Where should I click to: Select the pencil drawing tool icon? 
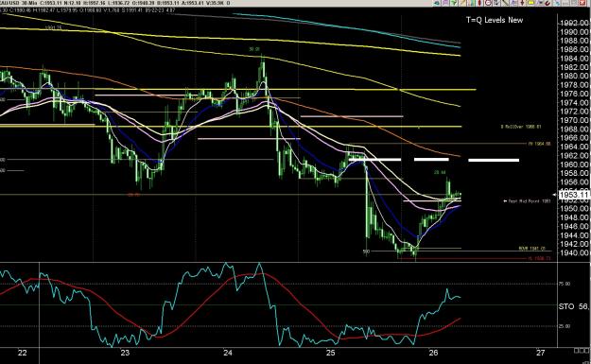(x=462, y=3)
